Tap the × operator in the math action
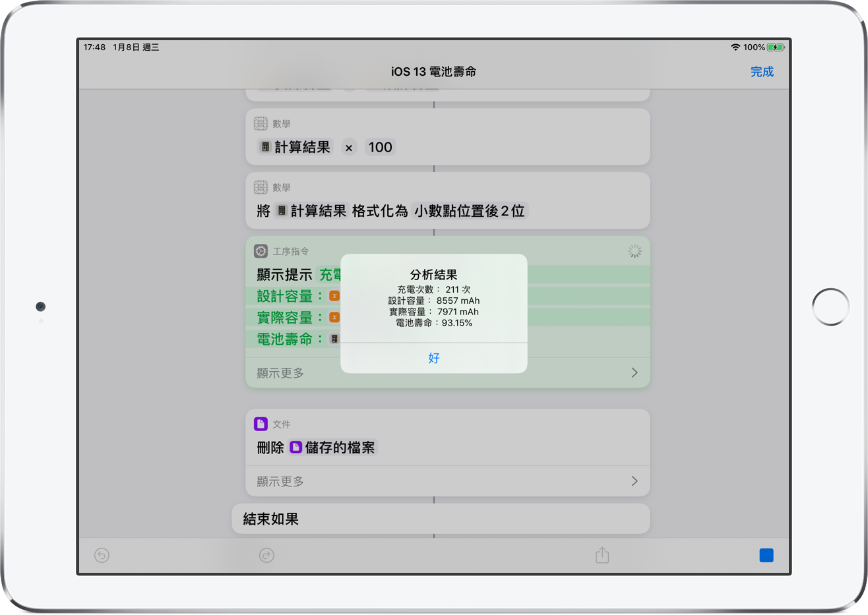This screenshot has height=615, width=868. pos(349,148)
